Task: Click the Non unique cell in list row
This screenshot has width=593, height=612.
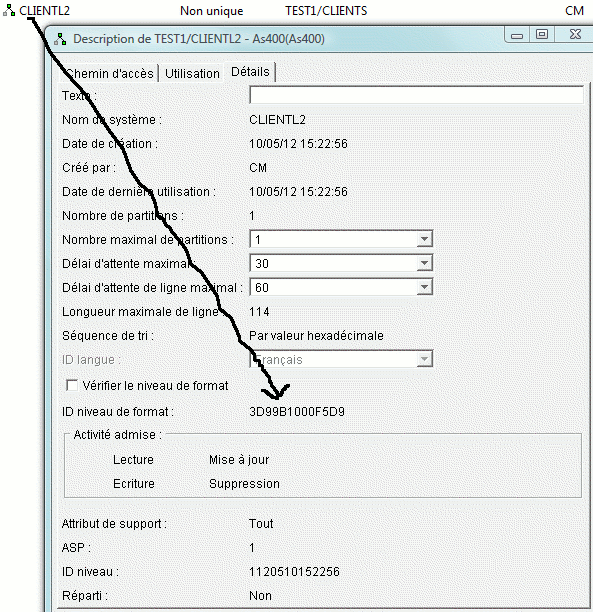Action: tap(212, 11)
